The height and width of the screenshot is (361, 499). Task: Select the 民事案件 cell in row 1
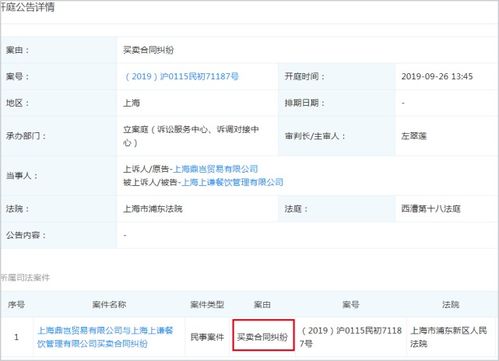coord(207,337)
